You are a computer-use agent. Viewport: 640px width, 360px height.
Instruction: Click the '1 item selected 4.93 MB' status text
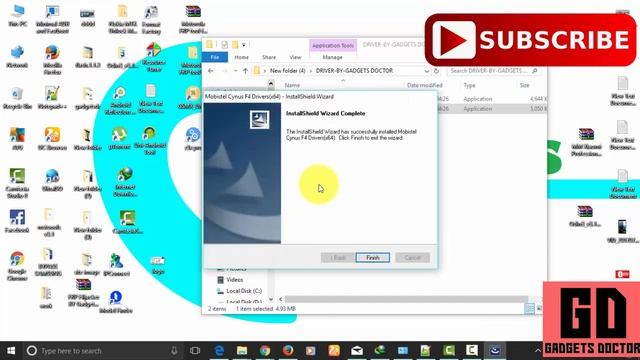click(266, 309)
